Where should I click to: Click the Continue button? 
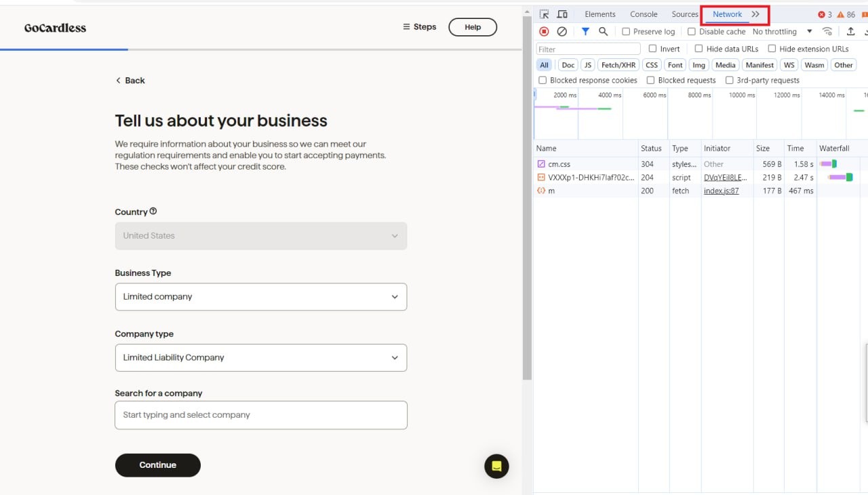(x=158, y=465)
